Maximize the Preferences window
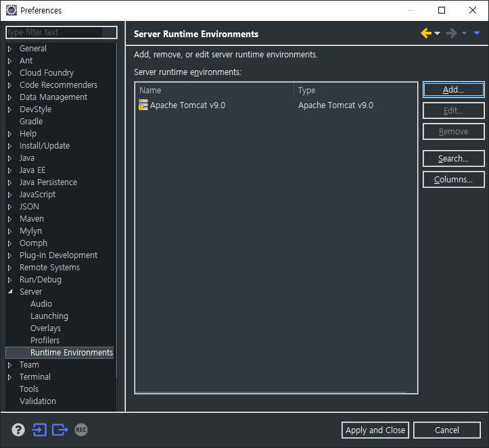Image resolution: width=489 pixels, height=448 pixels. (x=442, y=10)
